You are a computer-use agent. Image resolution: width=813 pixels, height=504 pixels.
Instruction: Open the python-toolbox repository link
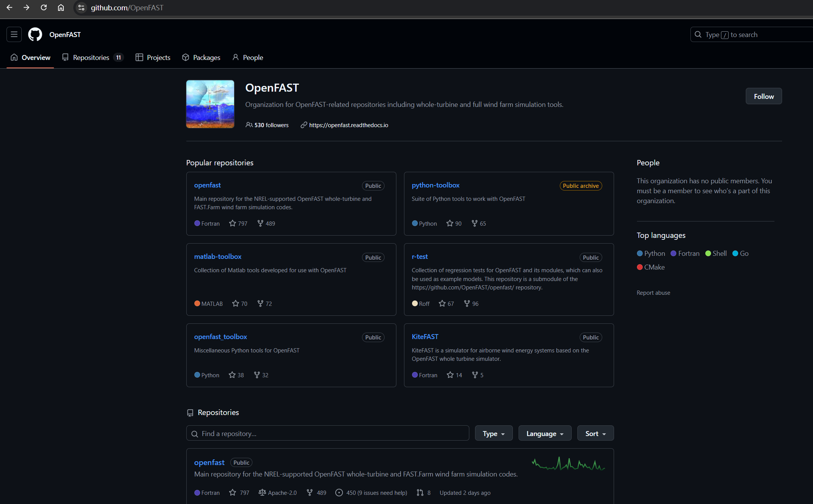pos(435,185)
